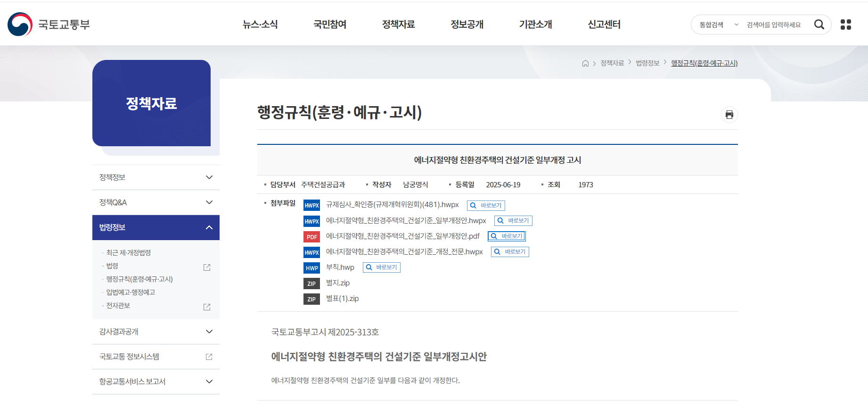
Task: Click the ZIP icon beside 별지.zip
Action: pyautogui.click(x=311, y=284)
